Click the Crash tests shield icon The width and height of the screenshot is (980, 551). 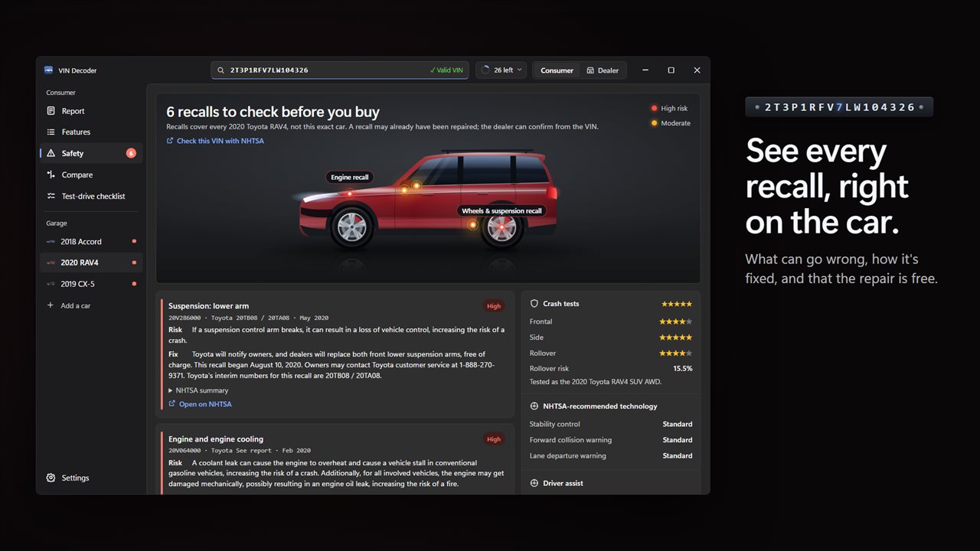(534, 304)
